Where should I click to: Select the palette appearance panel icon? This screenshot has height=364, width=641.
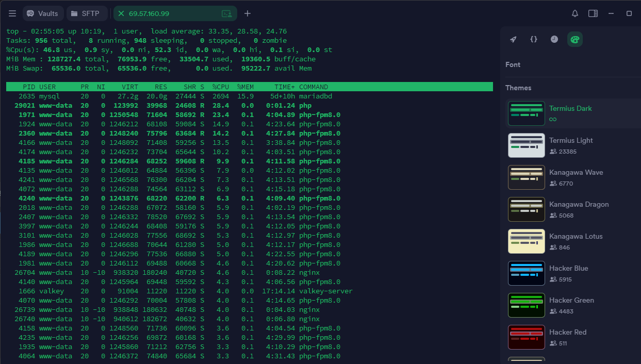tap(575, 39)
